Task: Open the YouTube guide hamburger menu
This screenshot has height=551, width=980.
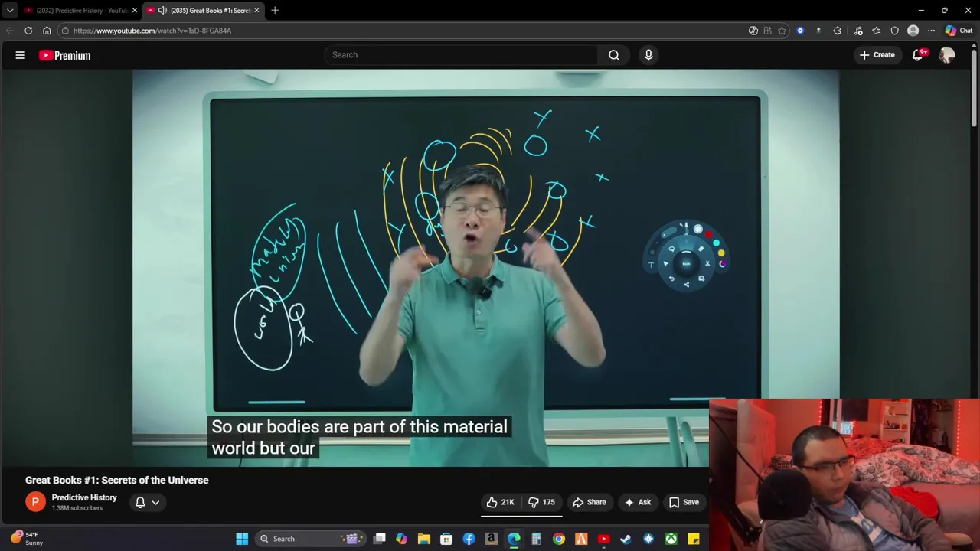Action: pyautogui.click(x=21, y=55)
